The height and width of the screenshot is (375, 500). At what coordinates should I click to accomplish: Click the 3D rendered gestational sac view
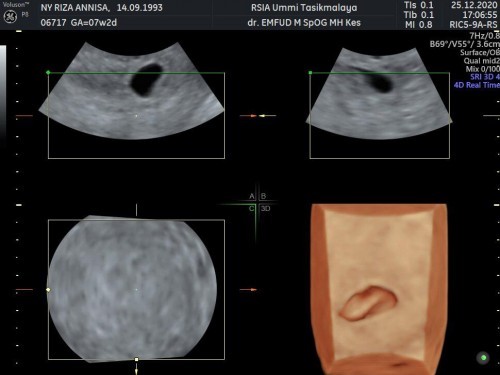click(x=379, y=289)
